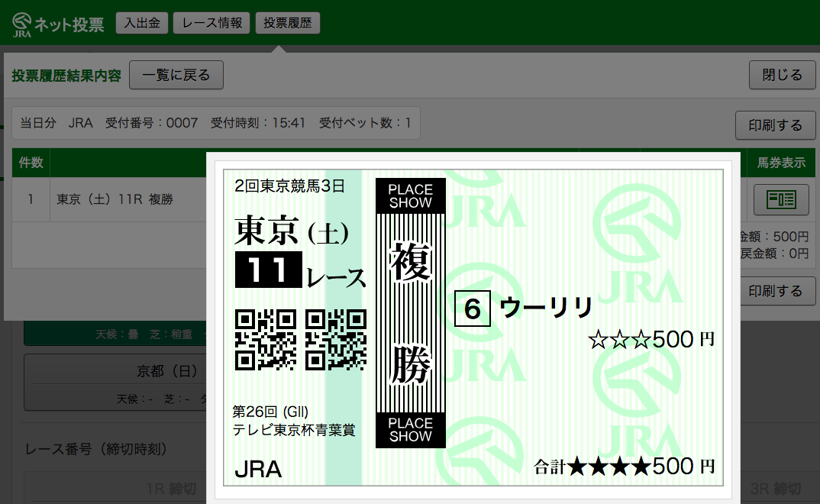Image resolution: width=820 pixels, height=504 pixels.
Task: Click the 馬券表示 column header
Action: tap(781, 163)
